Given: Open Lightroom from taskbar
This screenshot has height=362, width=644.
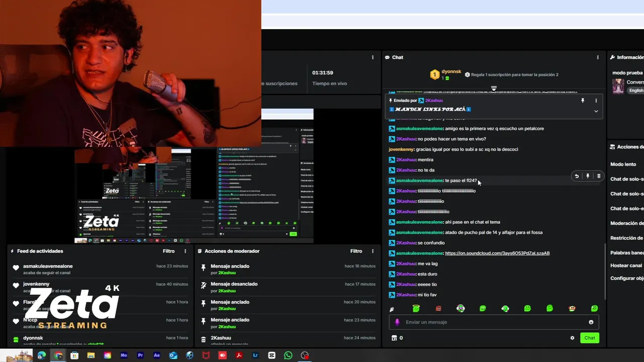Looking at the screenshot, I should pyautogui.click(x=256, y=355).
